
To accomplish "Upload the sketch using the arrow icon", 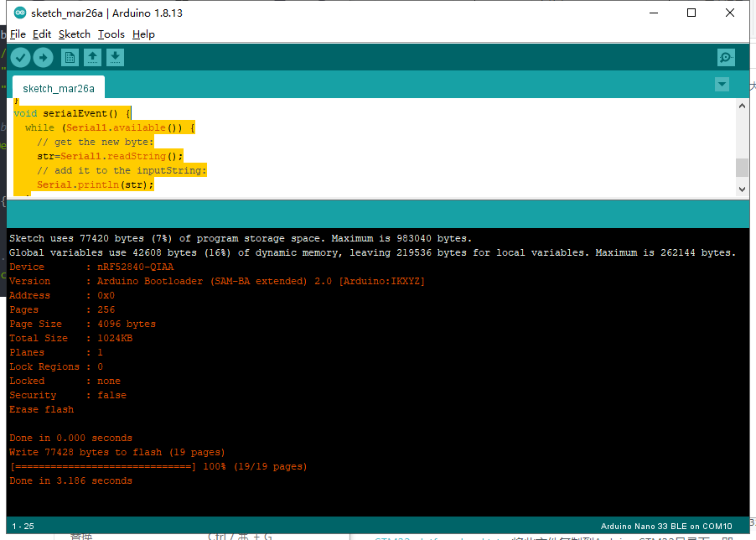I will click(x=44, y=57).
